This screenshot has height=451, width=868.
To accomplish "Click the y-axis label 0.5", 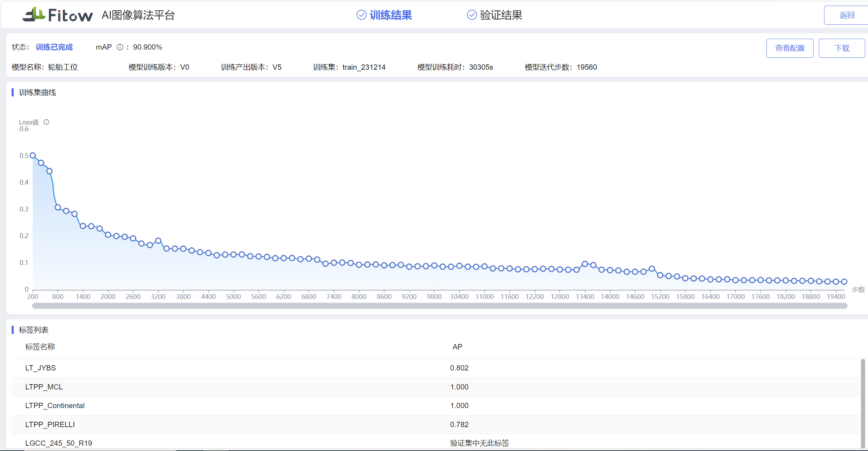I will tap(24, 155).
